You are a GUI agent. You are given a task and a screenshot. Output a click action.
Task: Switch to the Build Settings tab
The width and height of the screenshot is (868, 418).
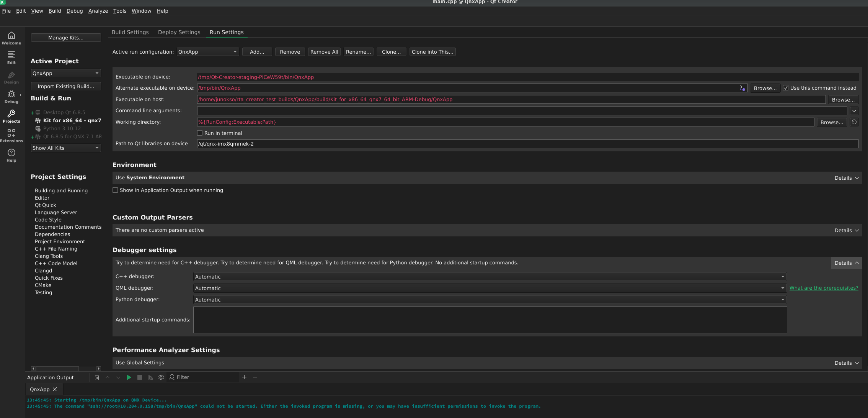coord(130,33)
